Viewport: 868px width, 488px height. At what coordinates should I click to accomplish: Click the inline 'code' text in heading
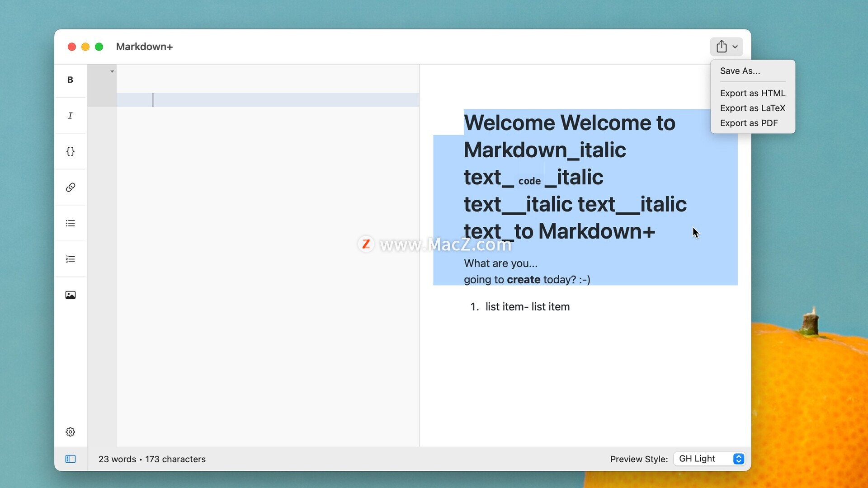pos(529,181)
